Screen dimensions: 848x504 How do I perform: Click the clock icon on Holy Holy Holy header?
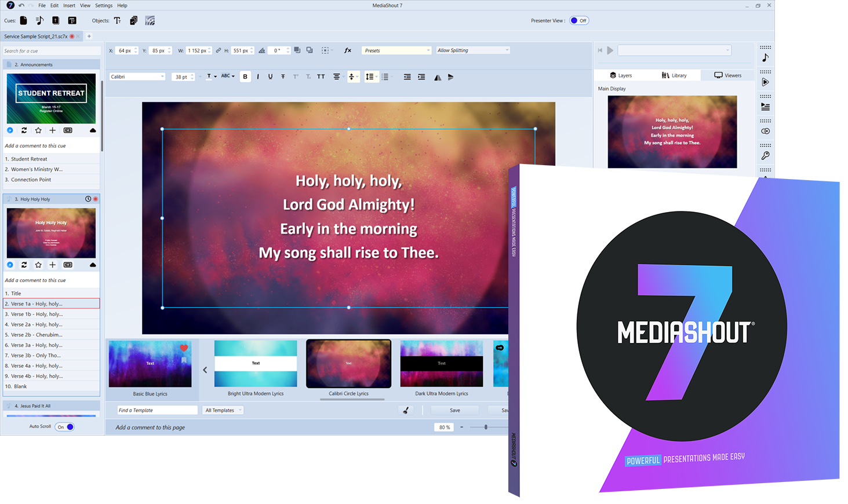coord(88,199)
